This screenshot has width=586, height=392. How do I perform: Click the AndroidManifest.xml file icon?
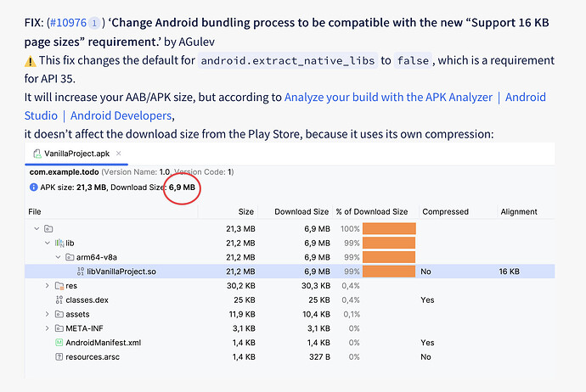(59, 343)
